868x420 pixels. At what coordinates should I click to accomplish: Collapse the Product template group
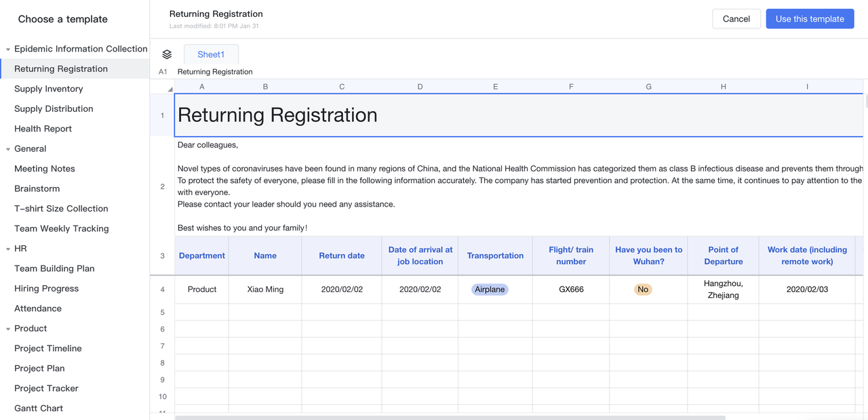tap(8, 329)
